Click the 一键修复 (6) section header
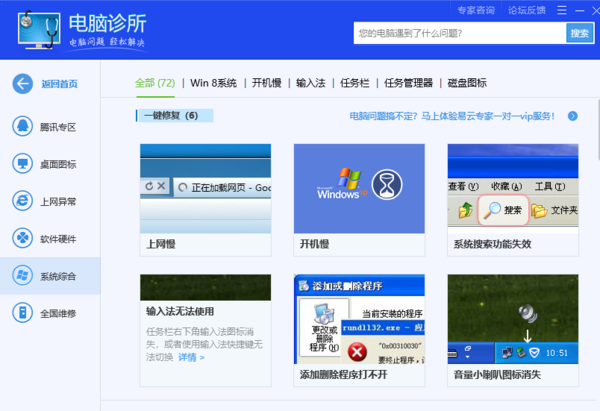 coord(174,116)
